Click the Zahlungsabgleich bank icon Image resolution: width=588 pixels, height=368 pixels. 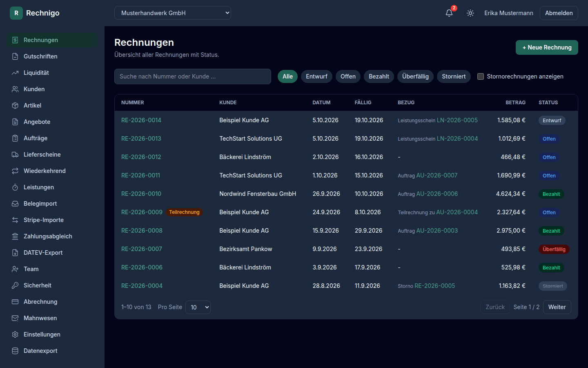pos(15,236)
